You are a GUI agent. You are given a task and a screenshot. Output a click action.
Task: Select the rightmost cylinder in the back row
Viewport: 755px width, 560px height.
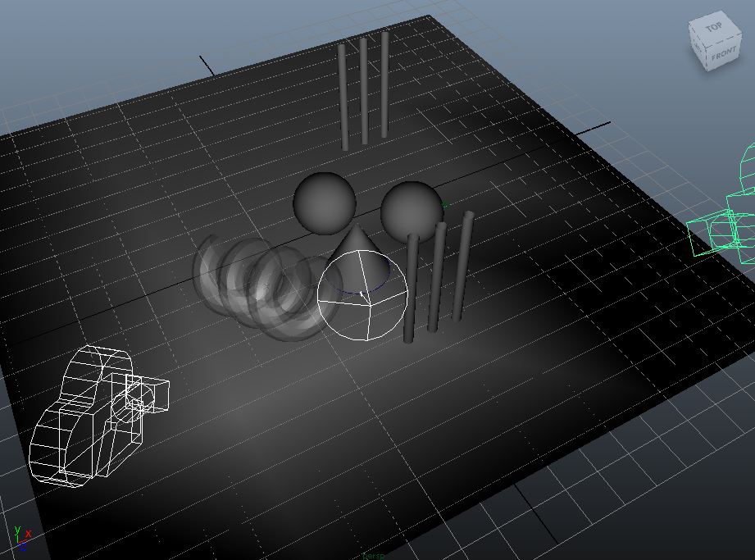[x=384, y=84]
